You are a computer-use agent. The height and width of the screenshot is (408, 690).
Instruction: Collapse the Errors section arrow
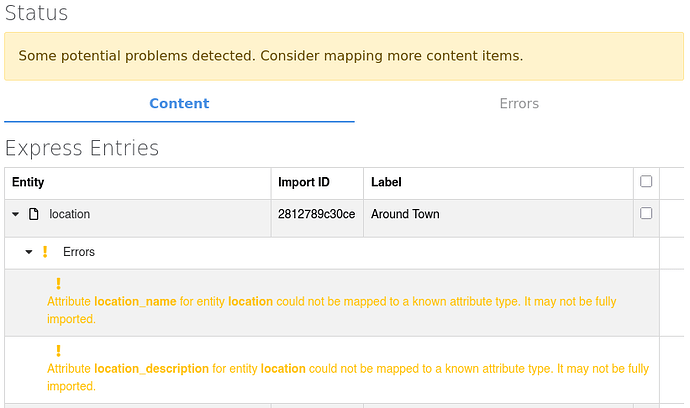point(29,252)
